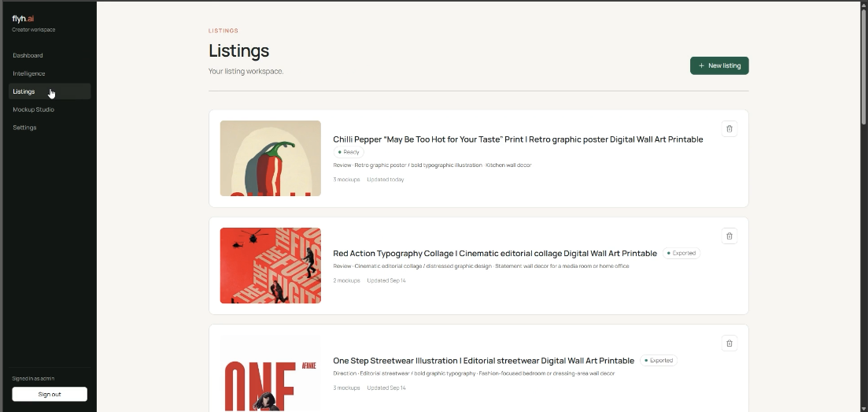Image resolution: width=868 pixels, height=412 pixels.
Task: Open the Red Action Typography Collage title
Action: tap(495, 254)
